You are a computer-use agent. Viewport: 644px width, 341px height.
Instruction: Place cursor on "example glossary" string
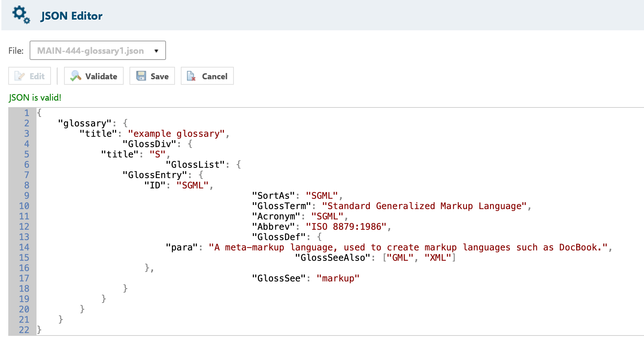click(x=176, y=134)
